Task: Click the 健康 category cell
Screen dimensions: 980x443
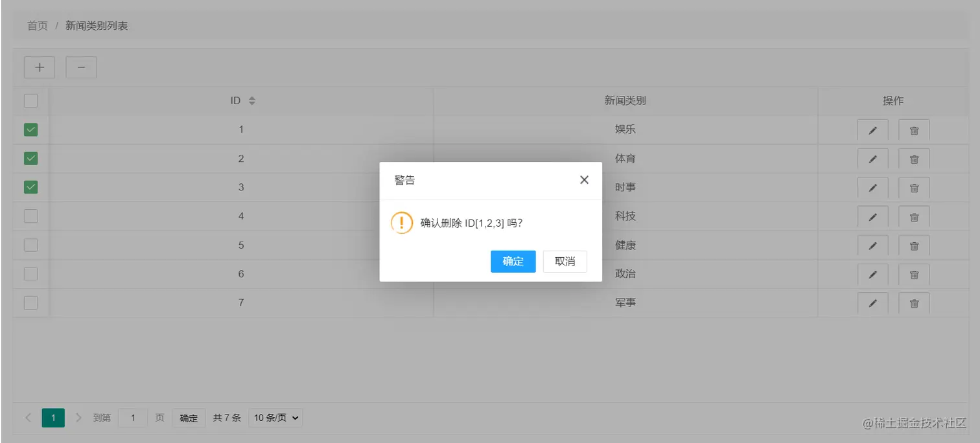Action: (625, 245)
